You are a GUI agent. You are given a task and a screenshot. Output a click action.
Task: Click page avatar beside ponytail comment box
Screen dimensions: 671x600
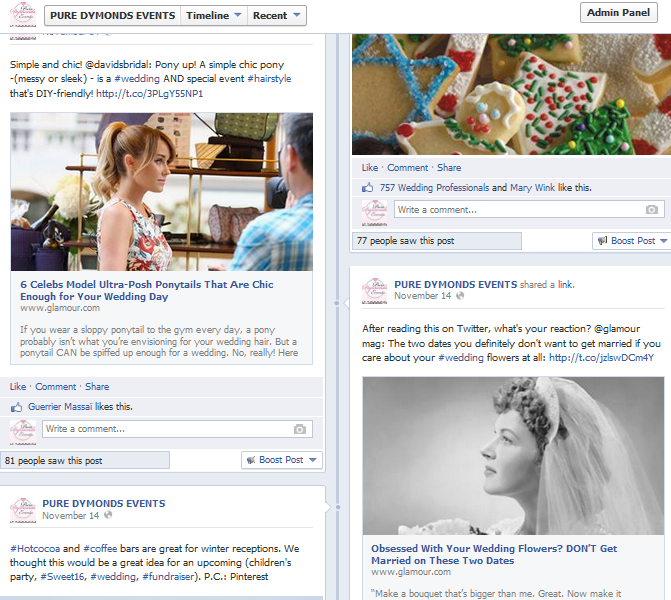[x=23, y=432]
